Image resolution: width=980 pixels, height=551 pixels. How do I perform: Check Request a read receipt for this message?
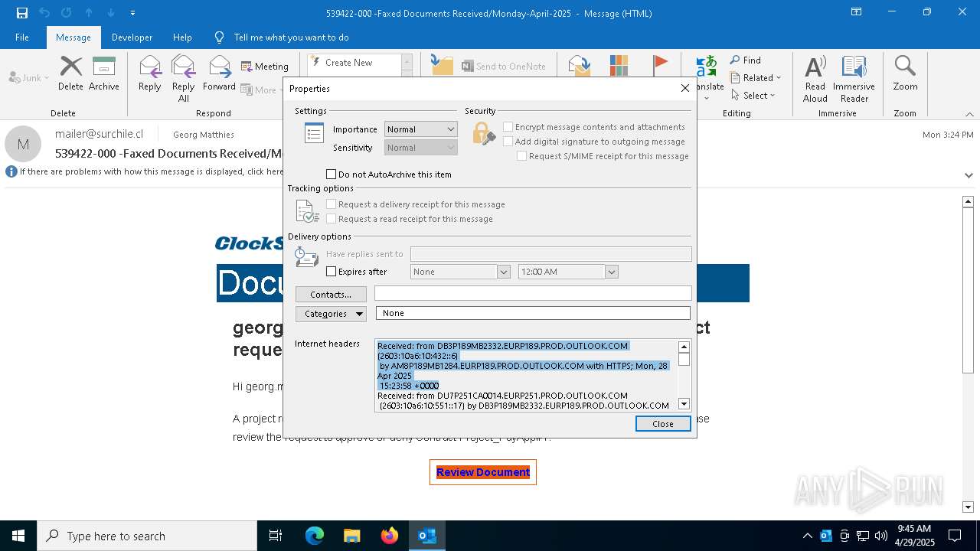pyautogui.click(x=332, y=219)
